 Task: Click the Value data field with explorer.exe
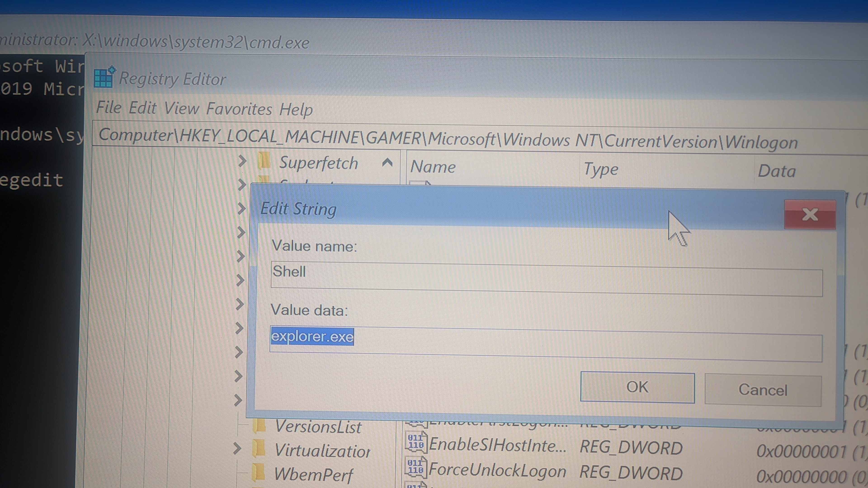[546, 343]
